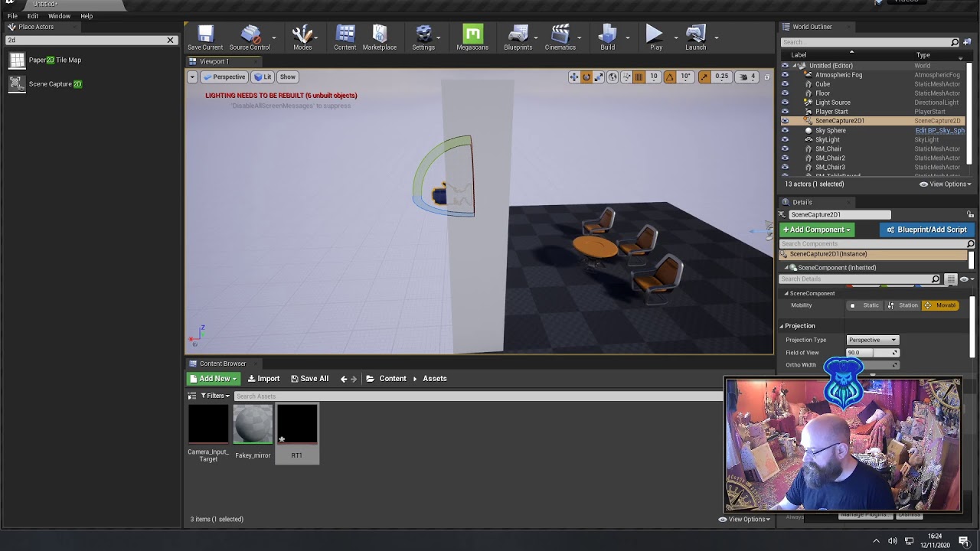Open Blueprints toolbar button
This screenshot has width=980, height=551.
[x=518, y=37]
